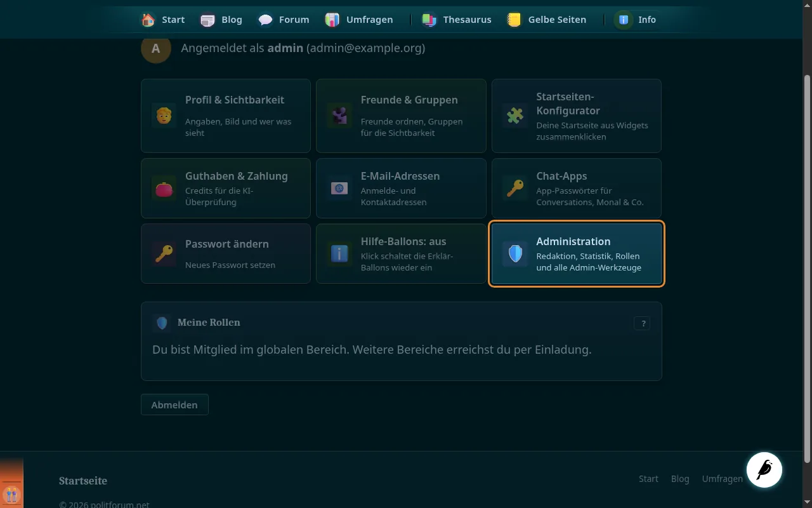Image resolution: width=812 pixels, height=508 pixels.
Task: Click the text 'Neues Passwort setzen'
Action: point(230,265)
